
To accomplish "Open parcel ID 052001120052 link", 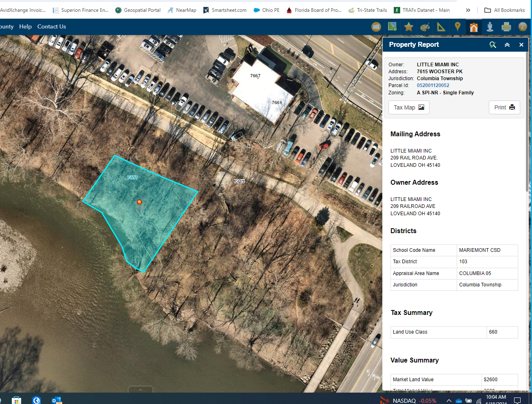I will tap(433, 85).
